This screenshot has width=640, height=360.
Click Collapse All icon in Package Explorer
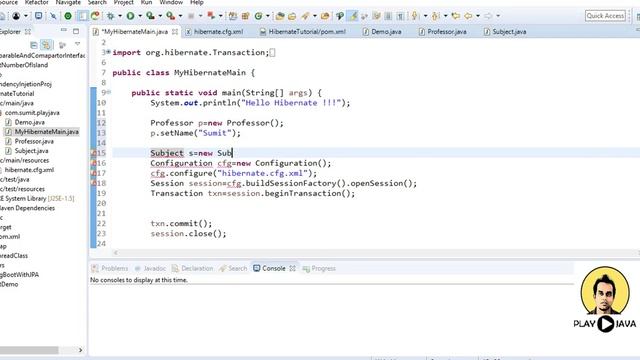pos(34,44)
